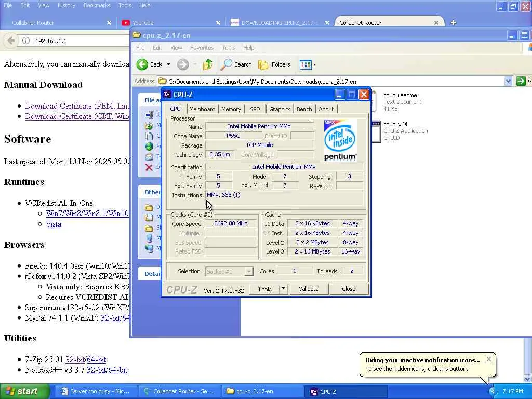Open the Notepad++ 64-bit link
Screen dimensions: 532x399
coord(118,370)
